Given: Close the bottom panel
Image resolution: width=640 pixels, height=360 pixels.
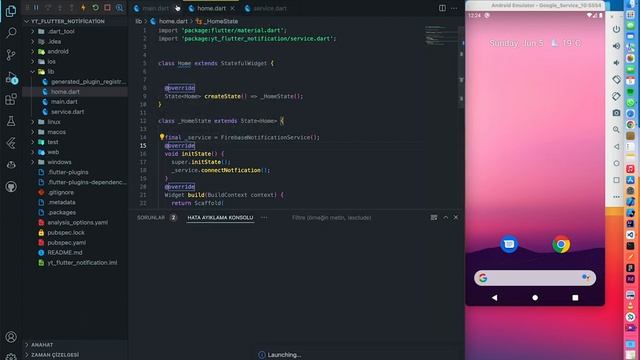Looking at the screenshot, I should pos(456,218).
